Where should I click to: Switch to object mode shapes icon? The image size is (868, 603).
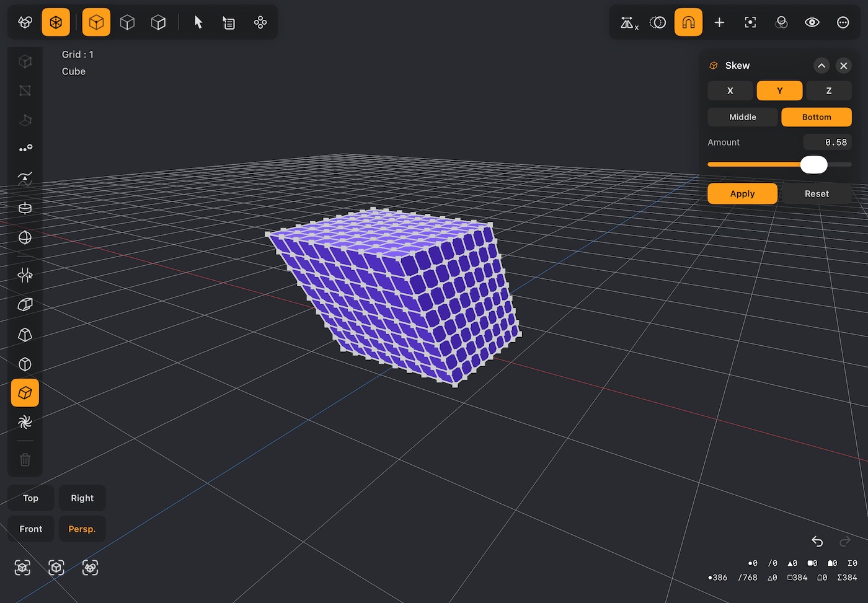click(x=25, y=22)
